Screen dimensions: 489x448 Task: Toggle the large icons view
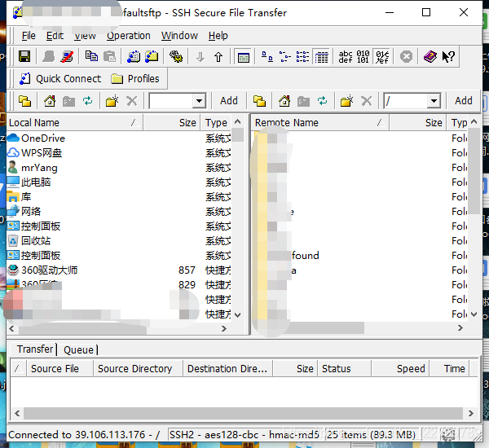pos(267,57)
